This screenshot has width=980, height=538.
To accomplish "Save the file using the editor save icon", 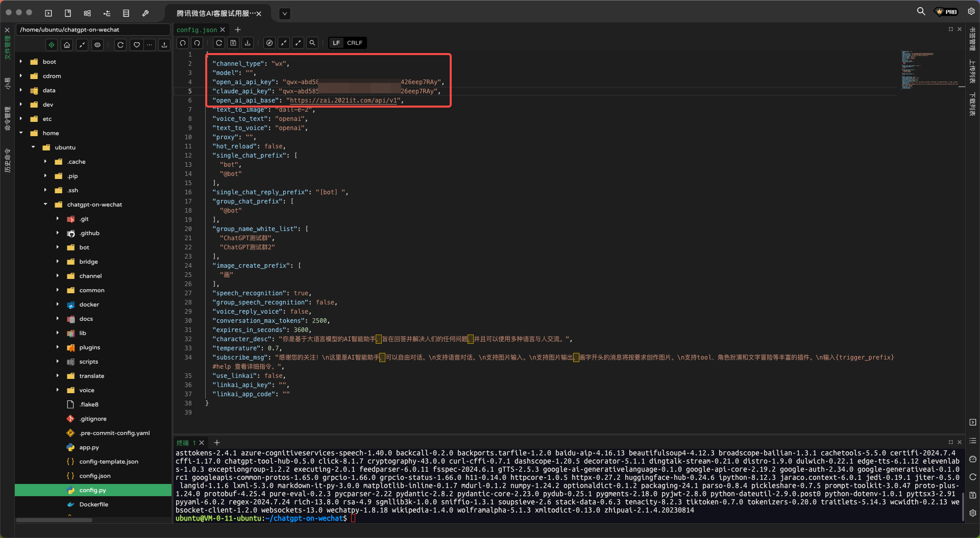I will (x=233, y=43).
